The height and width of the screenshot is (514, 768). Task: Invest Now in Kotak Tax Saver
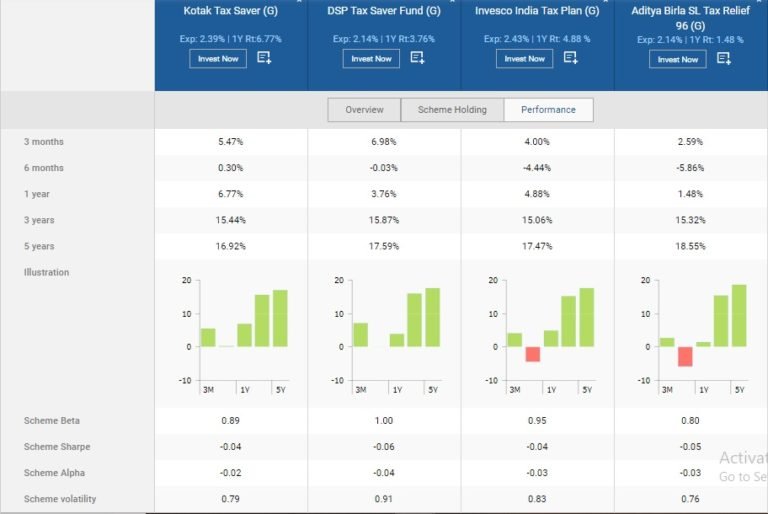click(218, 59)
